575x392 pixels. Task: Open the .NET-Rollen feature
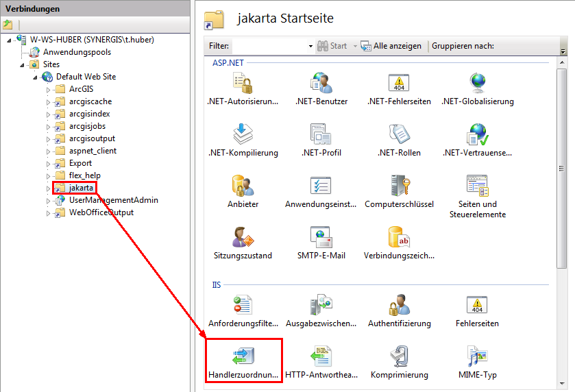tap(399, 140)
